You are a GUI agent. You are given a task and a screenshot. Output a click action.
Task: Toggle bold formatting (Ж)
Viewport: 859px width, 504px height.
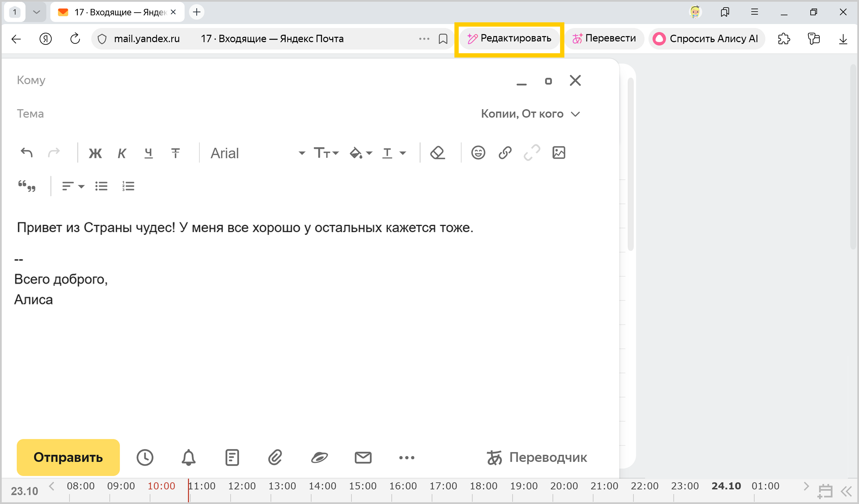click(95, 153)
